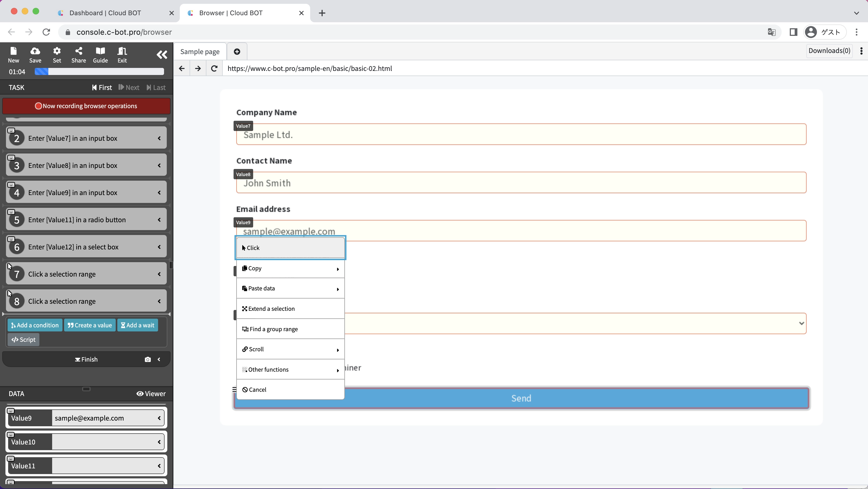
Task: Click the camera screenshot icon near Finish
Action: [x=147, y=360]
